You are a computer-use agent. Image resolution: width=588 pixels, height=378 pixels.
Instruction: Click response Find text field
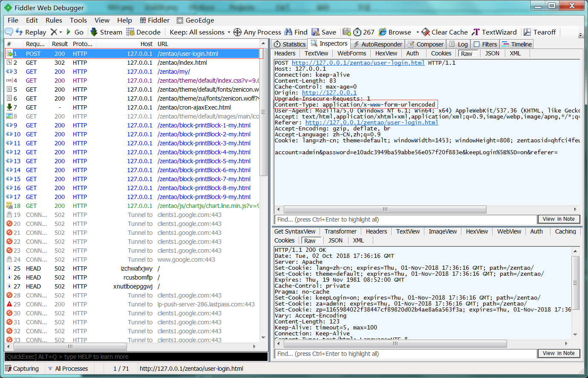pyautogui.click(x=405, y=354)
